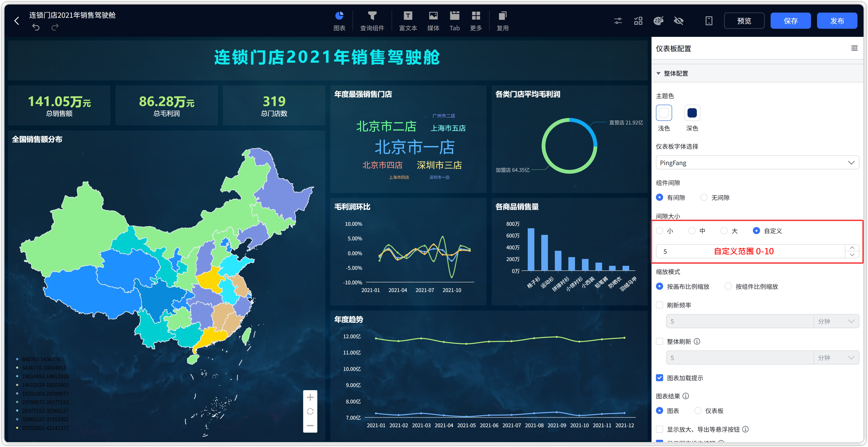Undo the last dashboard edit
This screenshot has width=868, height=447.
(36, 27)
